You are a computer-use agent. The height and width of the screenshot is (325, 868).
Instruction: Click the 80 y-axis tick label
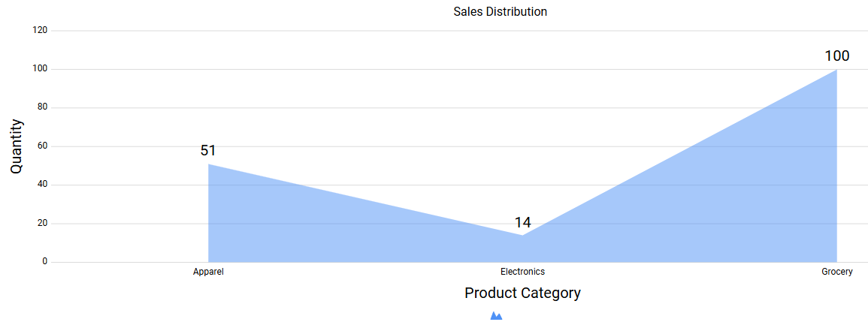tap(42, 107)
